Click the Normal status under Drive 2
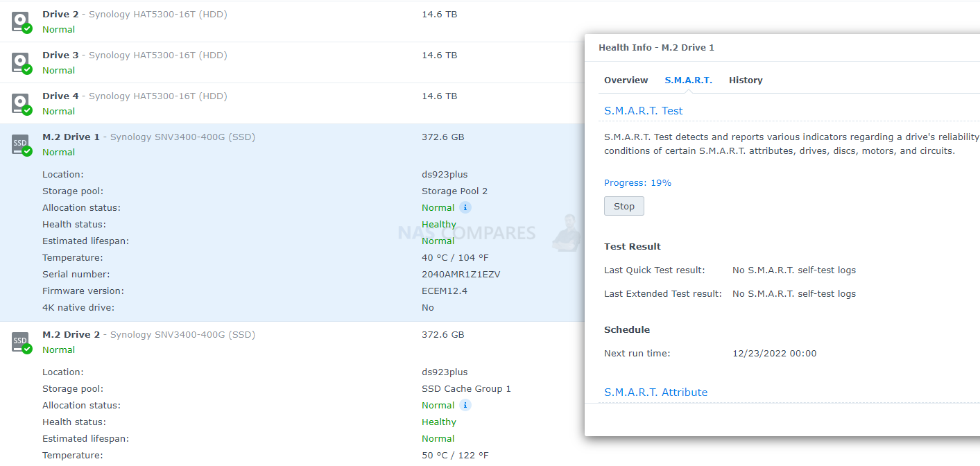 tap(59, 30)
